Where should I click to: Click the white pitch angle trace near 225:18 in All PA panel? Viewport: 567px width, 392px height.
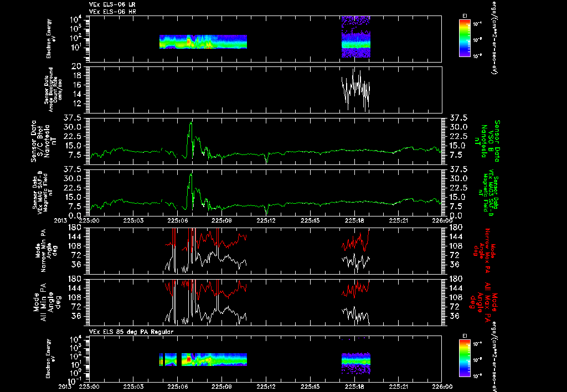356,316
